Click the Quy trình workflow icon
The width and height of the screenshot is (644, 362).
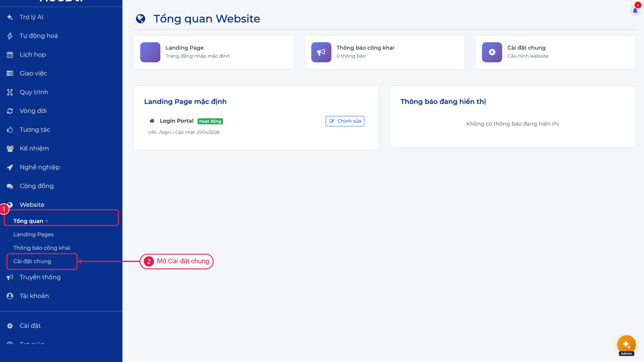pyautogui.click(x=10, y=92)
